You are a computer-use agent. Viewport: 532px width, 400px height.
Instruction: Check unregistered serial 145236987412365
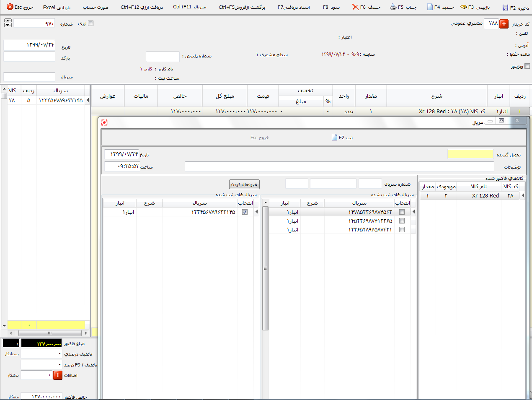click(402, 221)
